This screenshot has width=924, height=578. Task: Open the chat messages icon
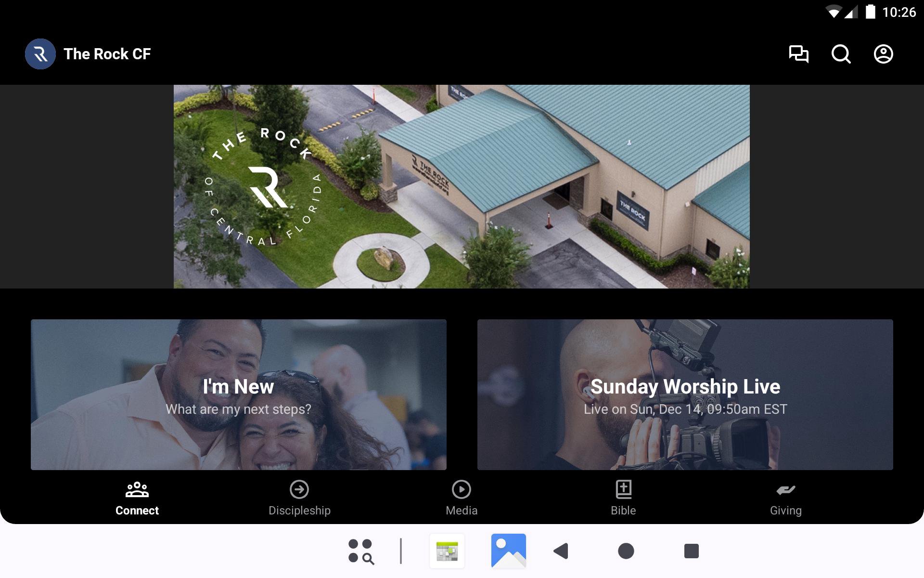[x=798, y=54]
